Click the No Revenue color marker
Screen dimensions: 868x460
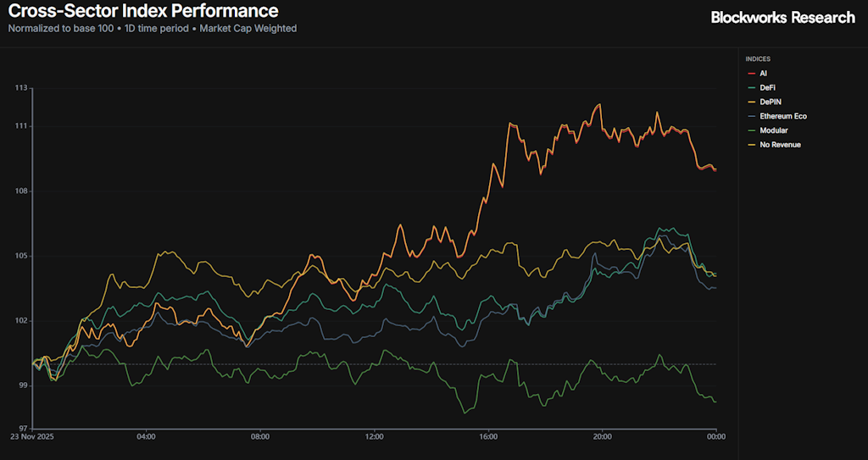click(x=751, y=145)
